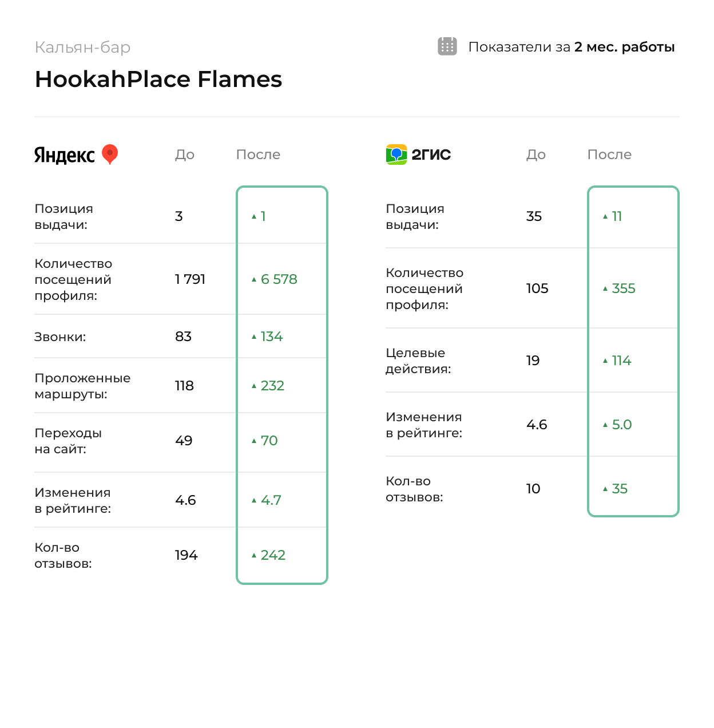Click the Яндекс red map pin icon

[x=110, y=154]
